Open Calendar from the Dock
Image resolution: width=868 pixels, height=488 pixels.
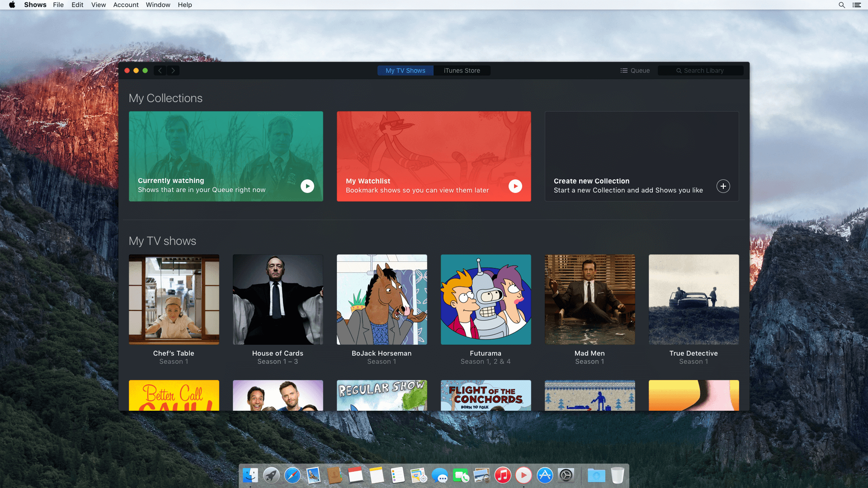click(355, 475)
